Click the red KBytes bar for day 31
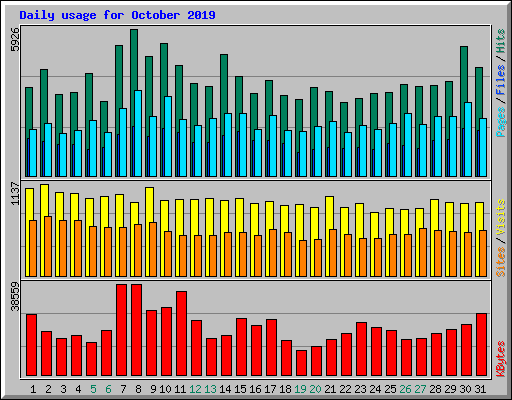The height and width of the screenshot is (400, 512). tap(482, 345)
